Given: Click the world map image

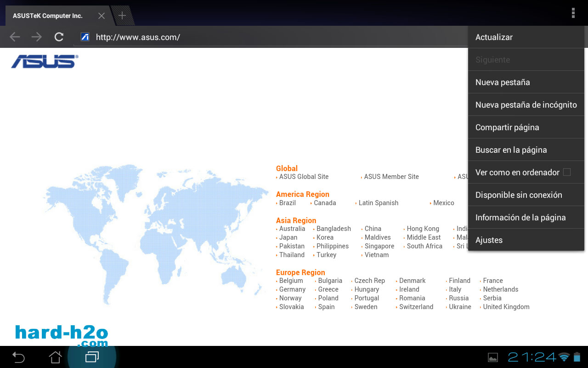Looking at the screenshot, I should [x=156, y=234].
